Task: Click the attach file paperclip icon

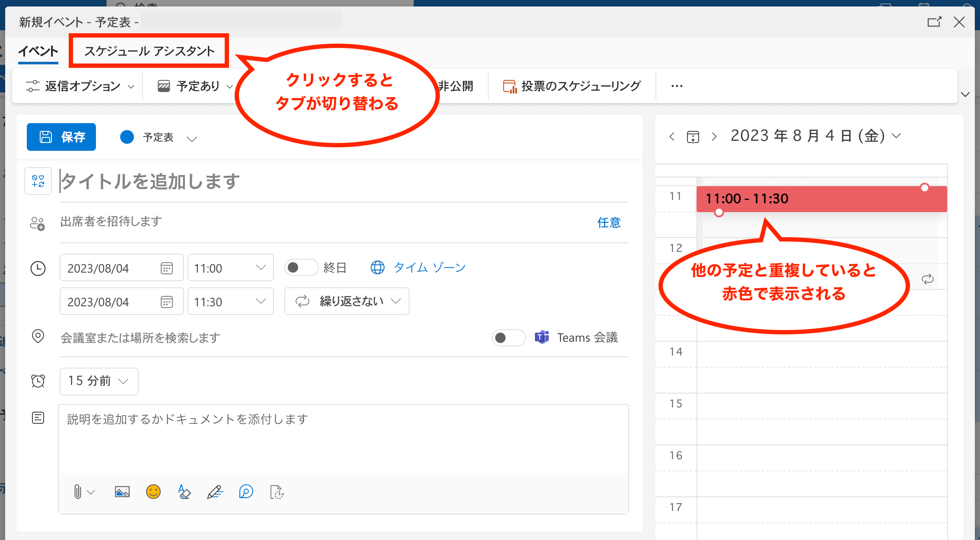Action: pos(77,492)
